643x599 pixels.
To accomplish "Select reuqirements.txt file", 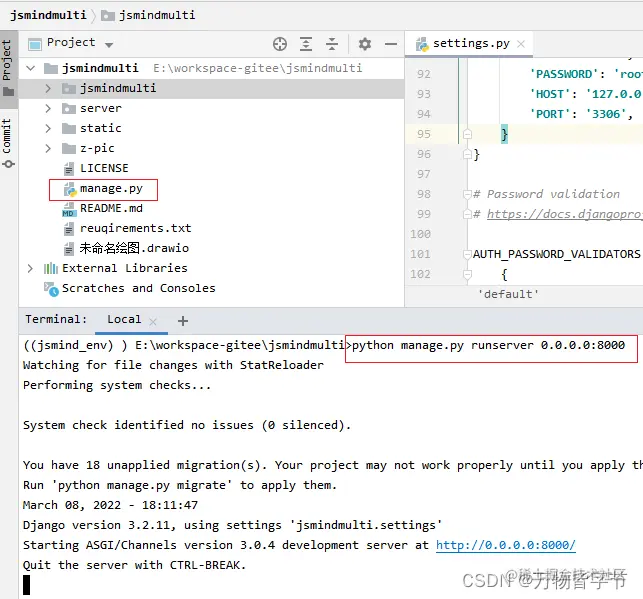I will click(135, 228).
